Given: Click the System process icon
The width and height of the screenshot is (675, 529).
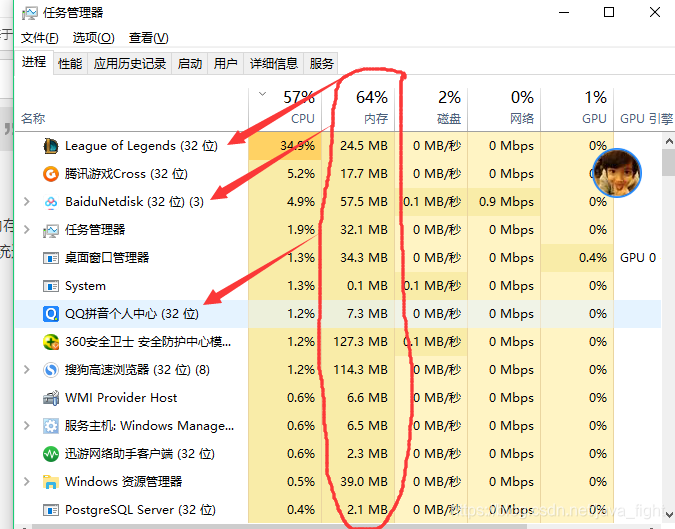Looking at the screenshot, I should pyautogui.click(x=51, y=286).
